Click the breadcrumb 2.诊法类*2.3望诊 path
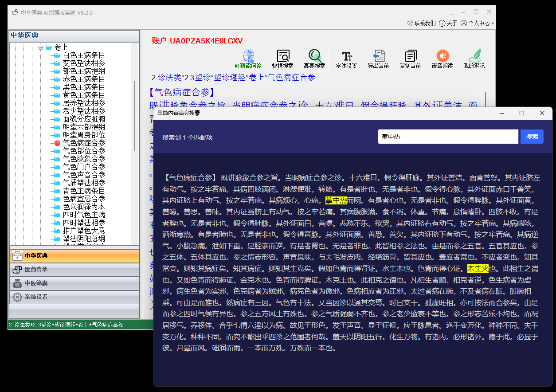The width and height of the screenshot is (556, 392). click(233, 78)
